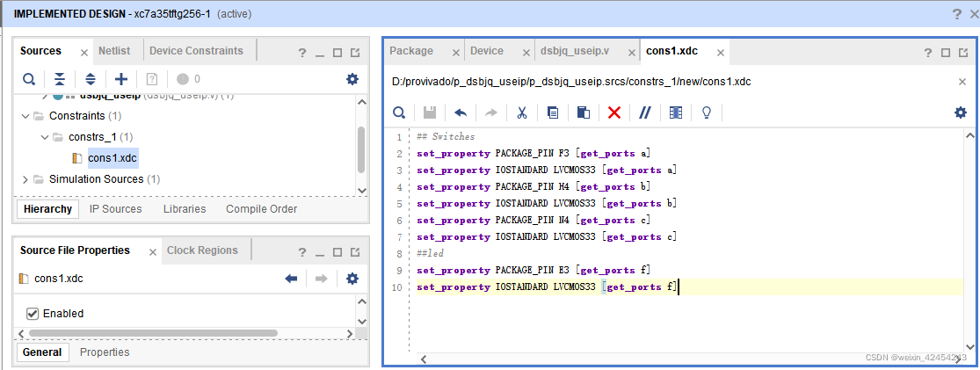This screenshot has width=980, height=370.
Task: Open search in cons1.xdc editor toolbar
Action: coord(399,112)
